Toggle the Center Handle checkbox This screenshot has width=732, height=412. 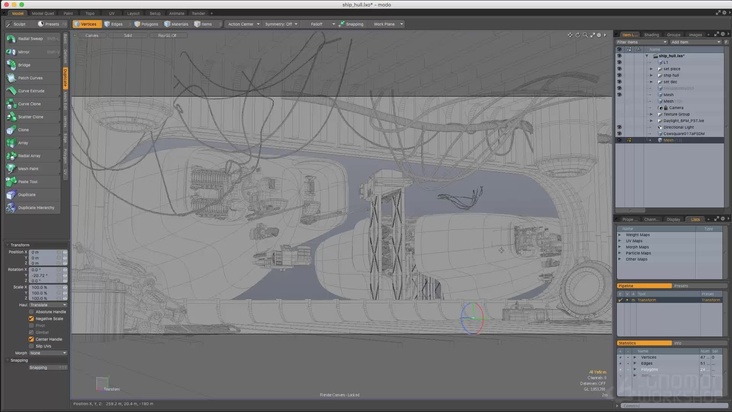pos(34,338)
